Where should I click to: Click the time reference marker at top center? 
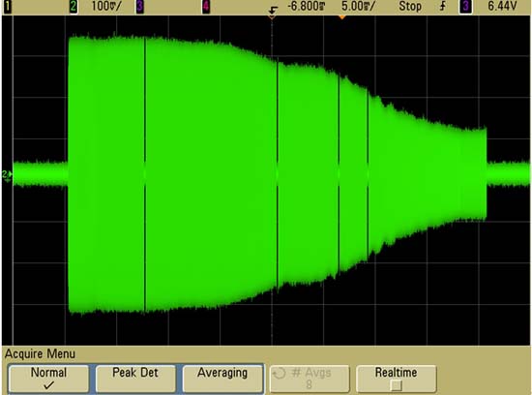(x=272, y=16)
